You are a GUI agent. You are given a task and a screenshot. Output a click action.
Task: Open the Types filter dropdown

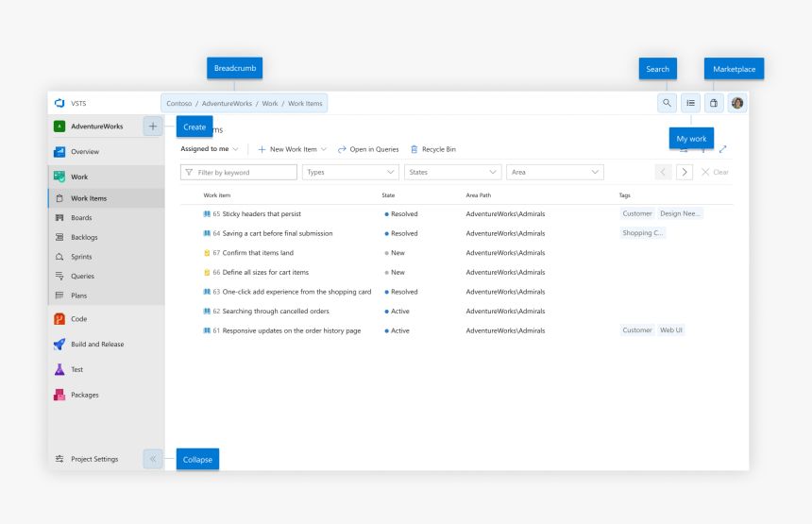coord(350,173)
